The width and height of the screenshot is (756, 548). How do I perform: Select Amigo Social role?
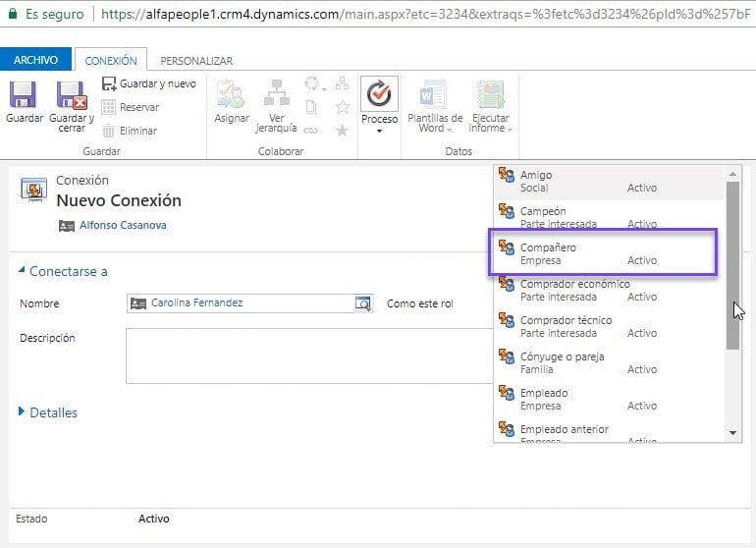609,182
